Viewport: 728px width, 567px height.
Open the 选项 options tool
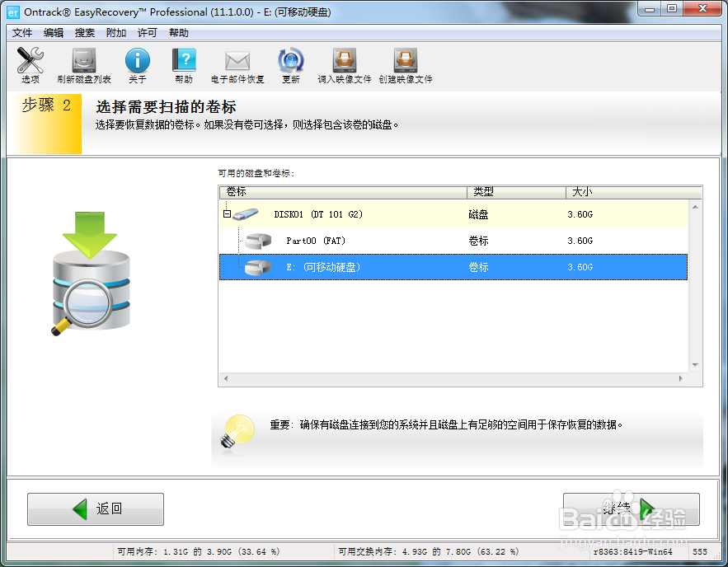pyautogui.click(x=31, y=66)
